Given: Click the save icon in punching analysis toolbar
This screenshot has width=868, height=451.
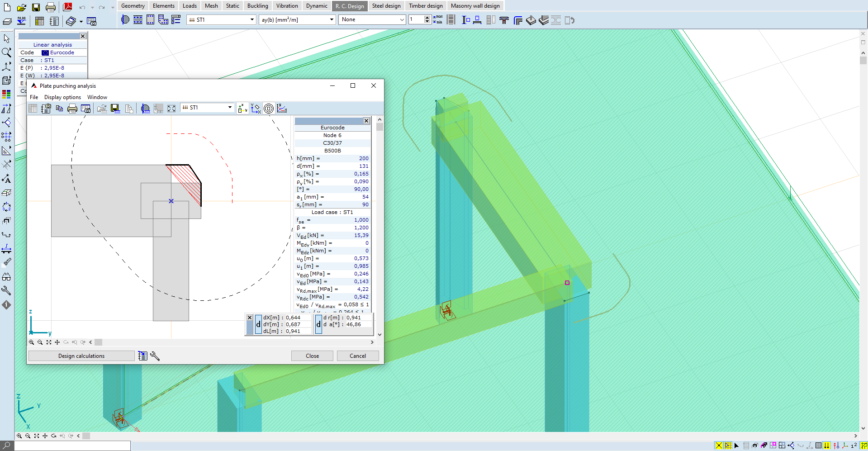Looking at the screenshot, I should (x=115, y=109).
